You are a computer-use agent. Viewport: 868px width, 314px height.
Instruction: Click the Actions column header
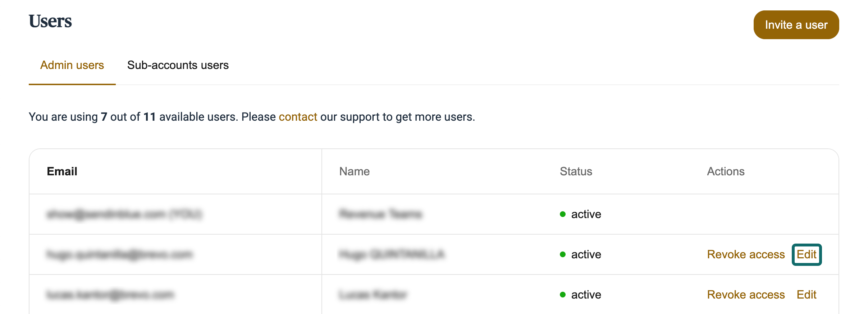tap(726, 171)
